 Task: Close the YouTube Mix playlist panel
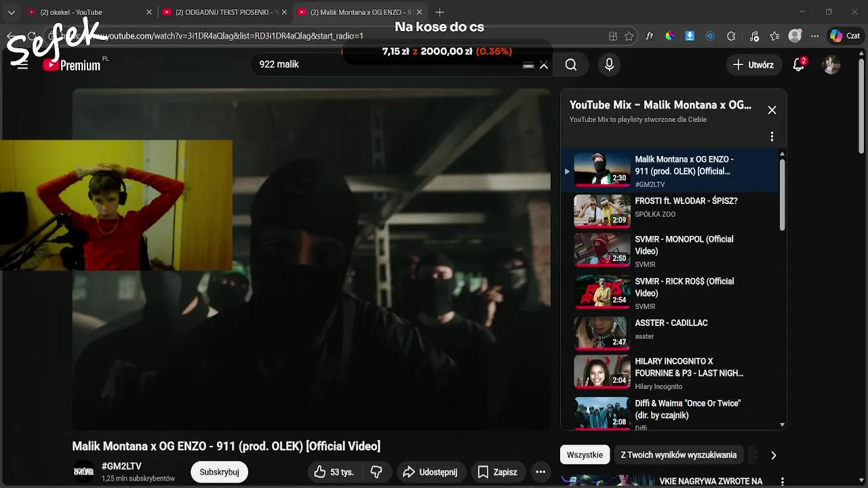point(772,110)
